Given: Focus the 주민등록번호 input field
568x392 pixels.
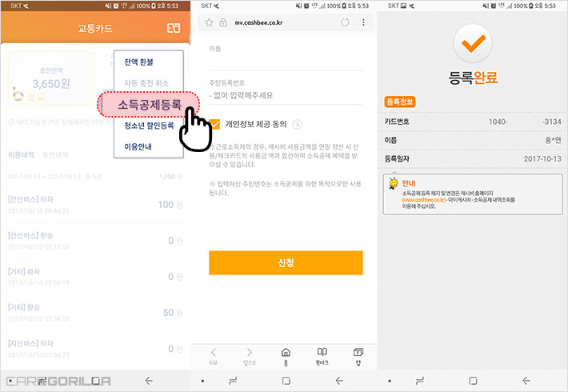Looking at the screenshot, I should pos(286,96).
